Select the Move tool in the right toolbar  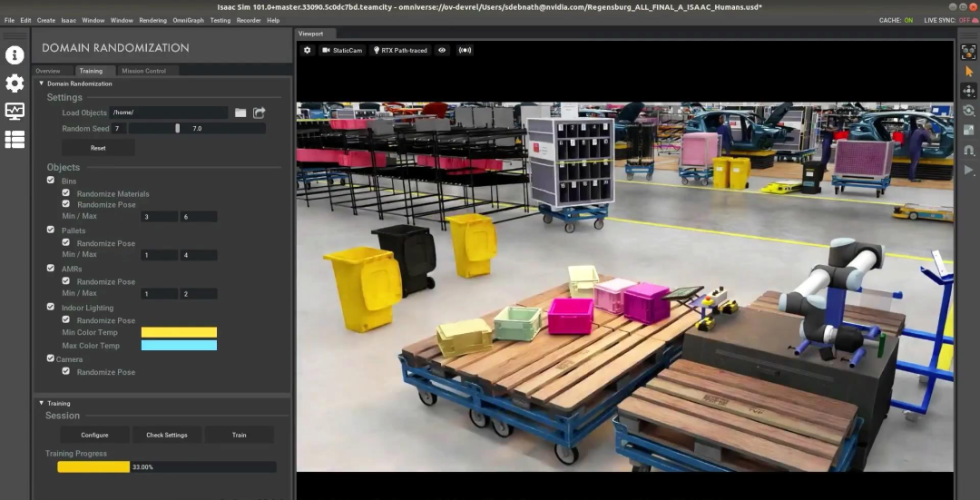(968, 91)
